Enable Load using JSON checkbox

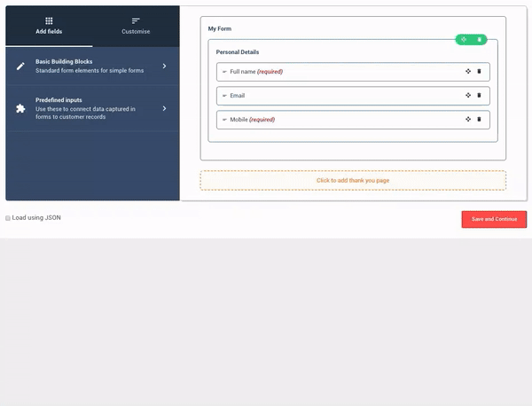(x=8, y=218)
